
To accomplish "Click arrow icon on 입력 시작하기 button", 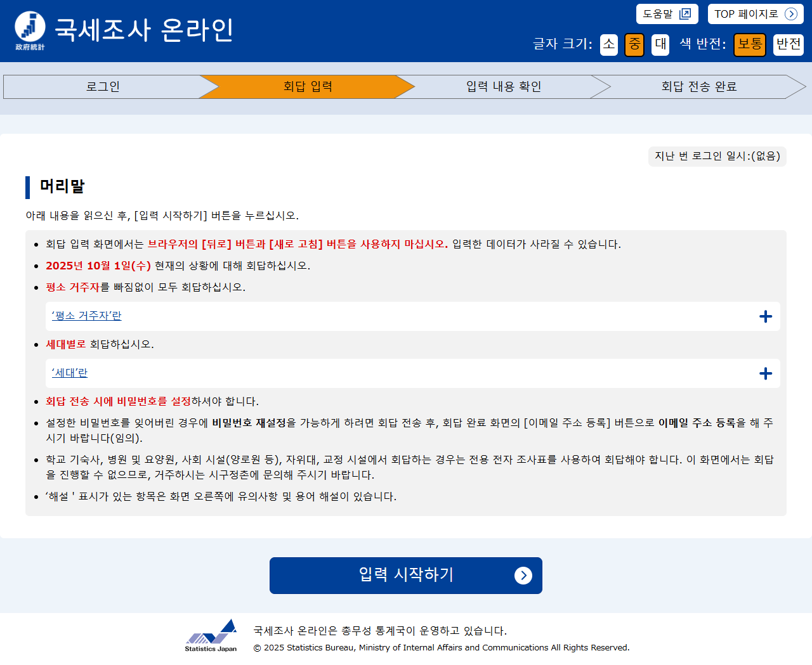I will click(523, 576).
